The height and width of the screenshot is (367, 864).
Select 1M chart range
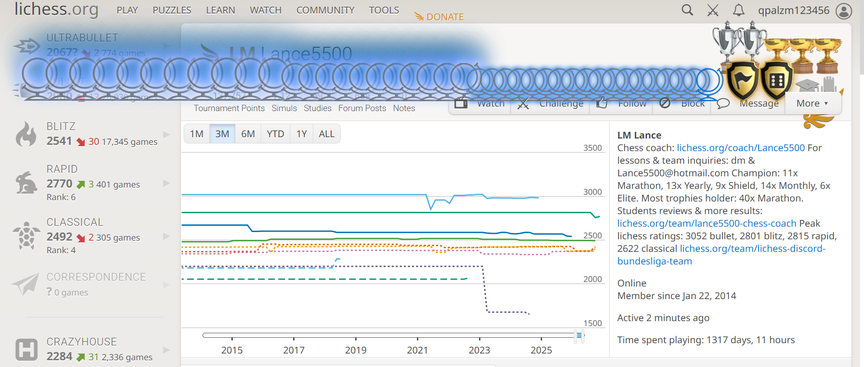197,134
